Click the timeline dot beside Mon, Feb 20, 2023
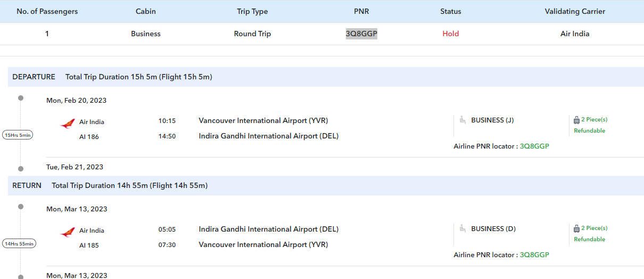 click(x=21, y=98)
